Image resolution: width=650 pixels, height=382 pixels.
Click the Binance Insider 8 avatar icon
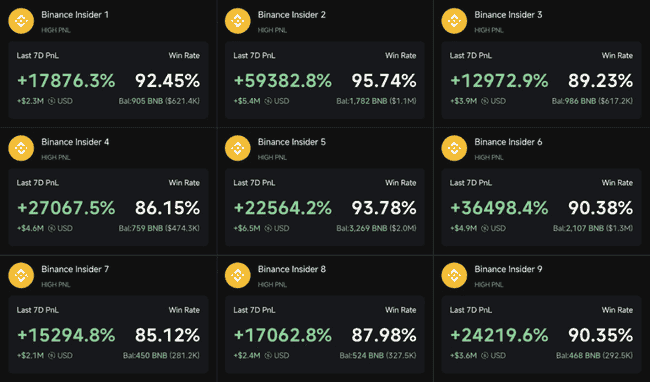238,275
